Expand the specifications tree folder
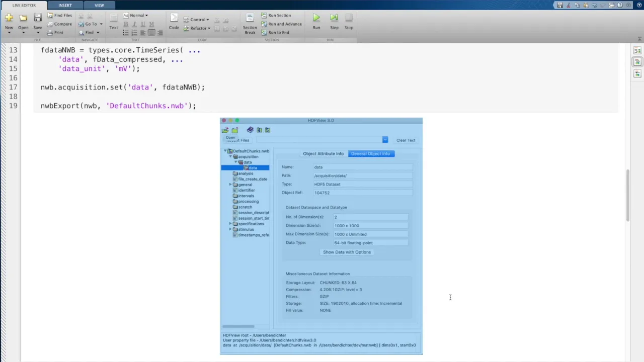The height and width of the screenshot is (362, 644). [230, 224]
